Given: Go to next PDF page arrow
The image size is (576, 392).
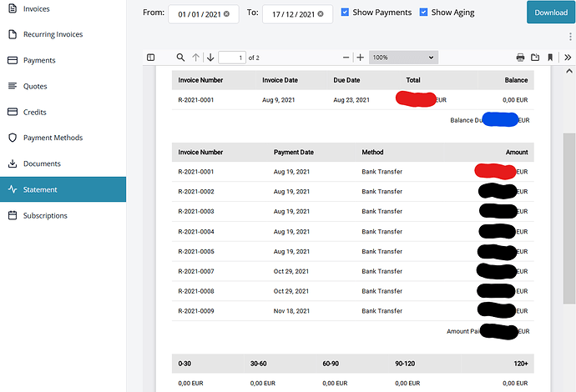Looking at the screenshot, I should [210, 58].
